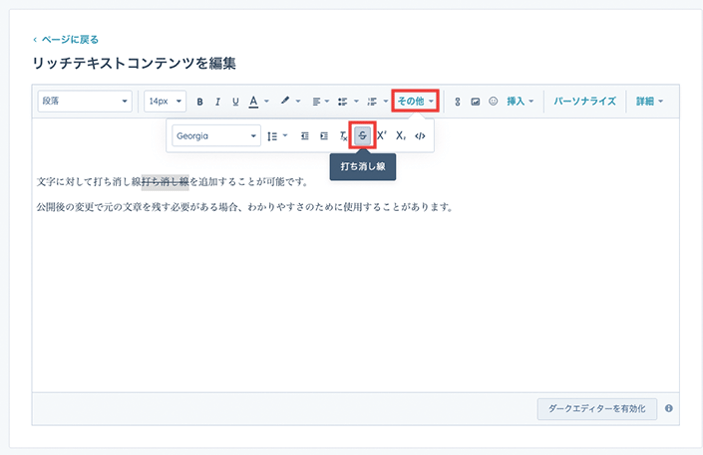Open the 段落 paragraph style dropdown
The image size is (703, 455).
[85, 101]
